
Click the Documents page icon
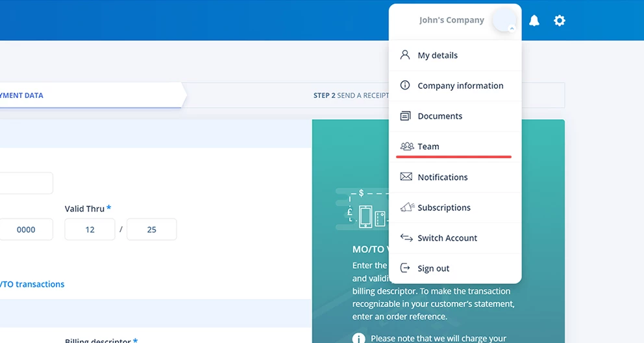click(x=405, y=116)
